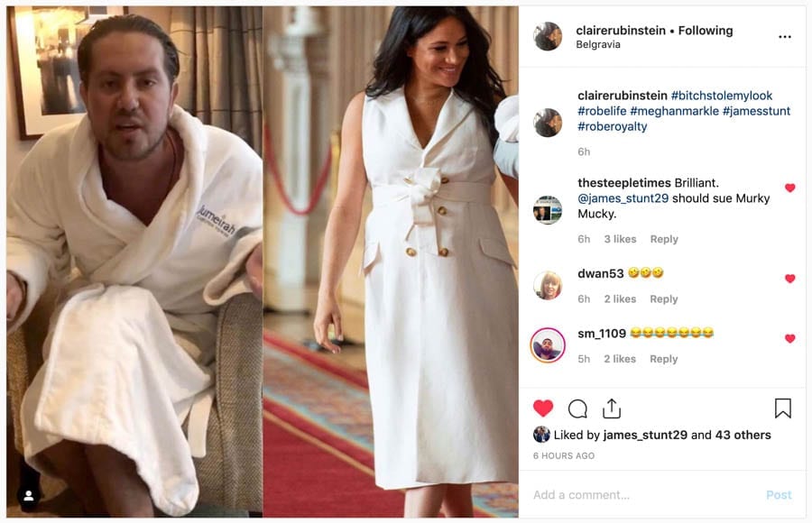This screenshot has width=812, height=523.
Task: Open the @james_stunt29 mention link
Action: [623, 198]
